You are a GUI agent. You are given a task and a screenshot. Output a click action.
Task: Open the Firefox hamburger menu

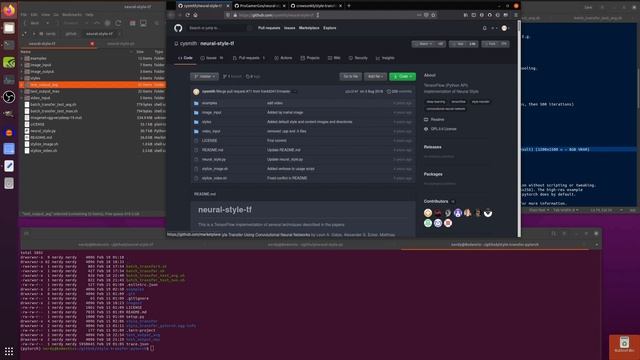point(516,15)
